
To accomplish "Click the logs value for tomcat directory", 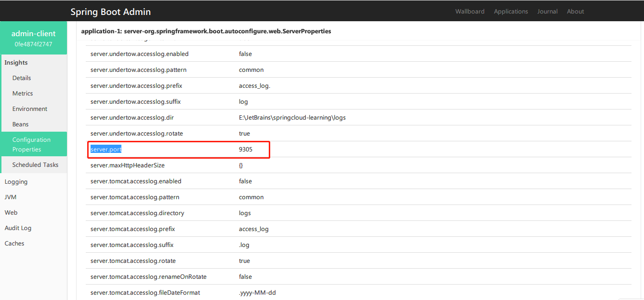I will [x=245, y=213].
